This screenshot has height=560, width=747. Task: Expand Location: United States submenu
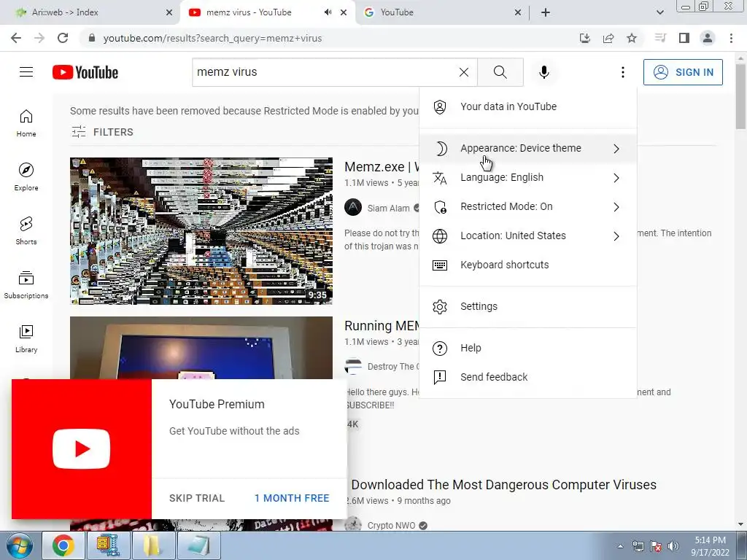(x=528, y=236)
